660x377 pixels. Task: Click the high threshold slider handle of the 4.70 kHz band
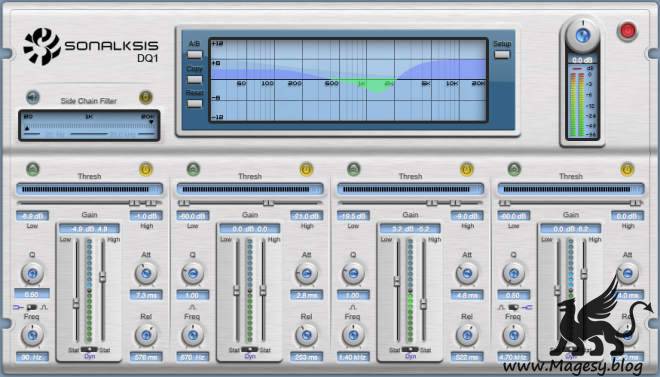[x=635, y=203]
